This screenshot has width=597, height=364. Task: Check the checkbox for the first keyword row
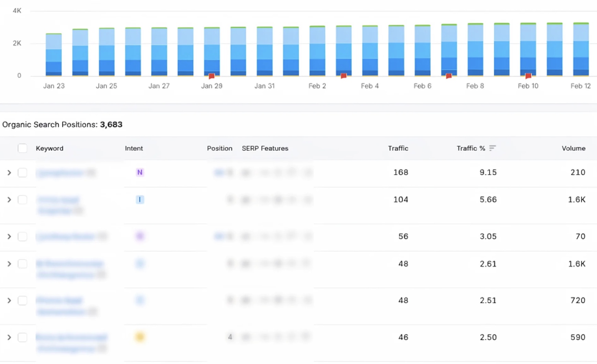23,173
